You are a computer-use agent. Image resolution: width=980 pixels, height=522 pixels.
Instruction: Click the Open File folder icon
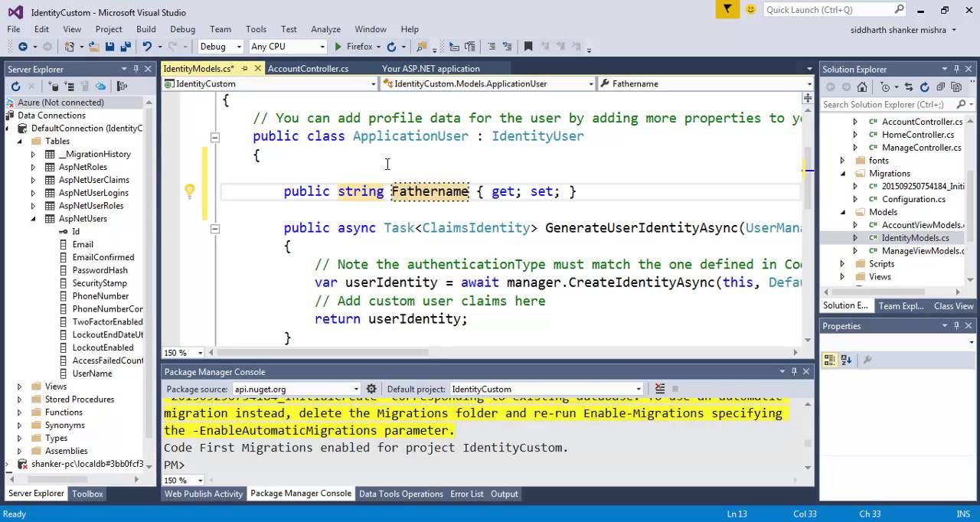pos(94,47)
